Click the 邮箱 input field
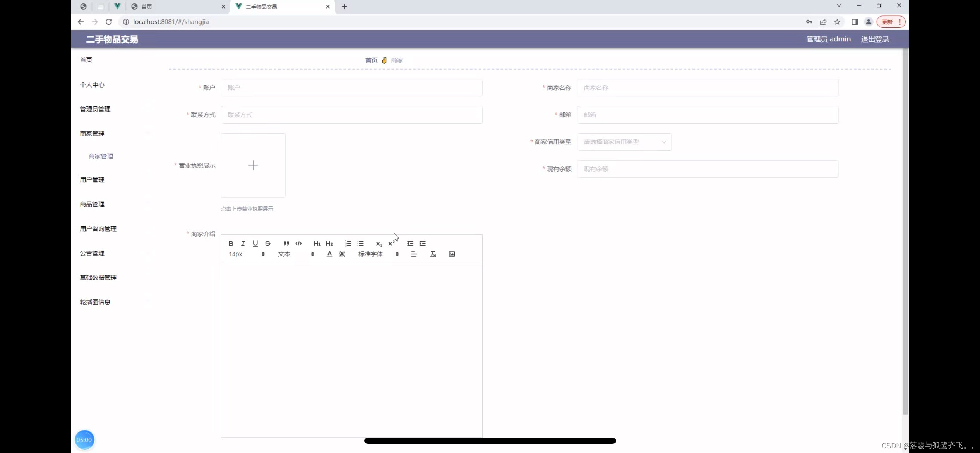The height and width of the screenshot is (453, 980). [708, 115]
